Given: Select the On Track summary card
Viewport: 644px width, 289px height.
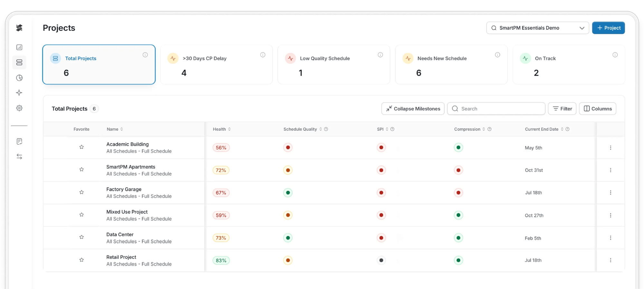Looking at the screenshot, I should point(569,65).
